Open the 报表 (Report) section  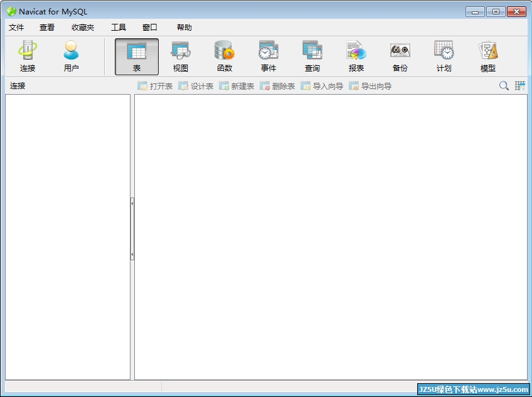click(x=356, y=56)
